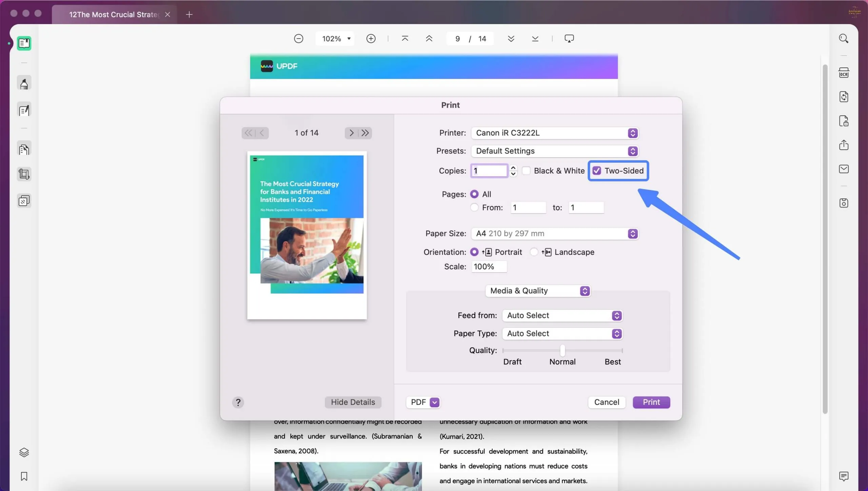The image size is (868, 491).
Task: Select the All pages radio button
Action: [x=475, y=194]
